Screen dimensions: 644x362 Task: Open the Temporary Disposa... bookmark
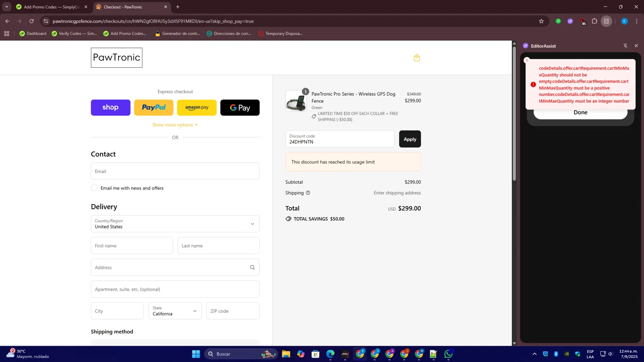(280, 33)
